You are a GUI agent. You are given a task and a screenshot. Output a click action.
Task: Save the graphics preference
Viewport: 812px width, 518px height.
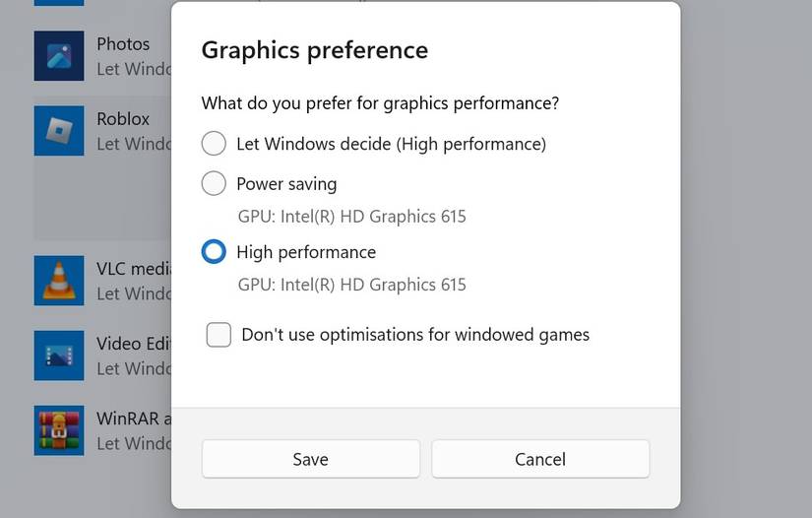[310, 459]
